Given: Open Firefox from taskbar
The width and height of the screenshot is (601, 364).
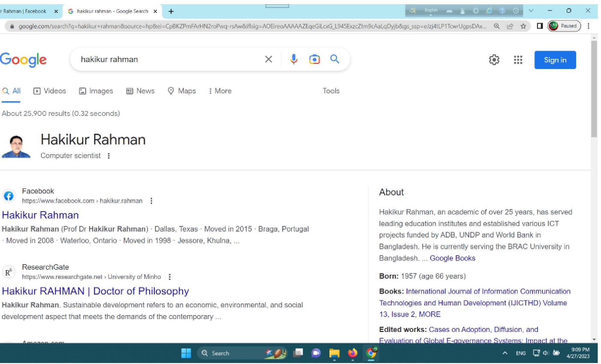Looking at the screenshot, I should coord(352,353).
